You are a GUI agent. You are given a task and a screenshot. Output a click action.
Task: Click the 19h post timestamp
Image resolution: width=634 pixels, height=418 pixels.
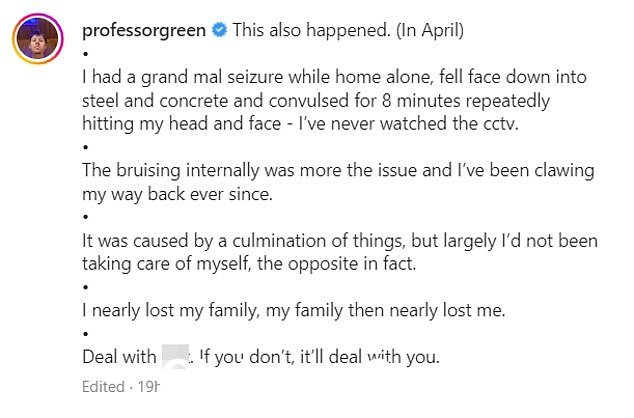coord(149,387)
